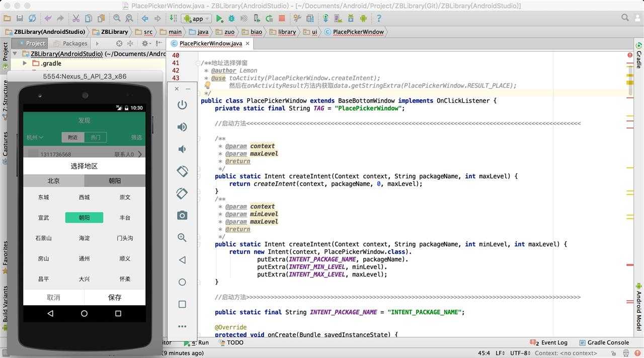This screenshot has height=358, width=644.
Task: Save all with the floppy disk icon
Action: tap(20, 18)
